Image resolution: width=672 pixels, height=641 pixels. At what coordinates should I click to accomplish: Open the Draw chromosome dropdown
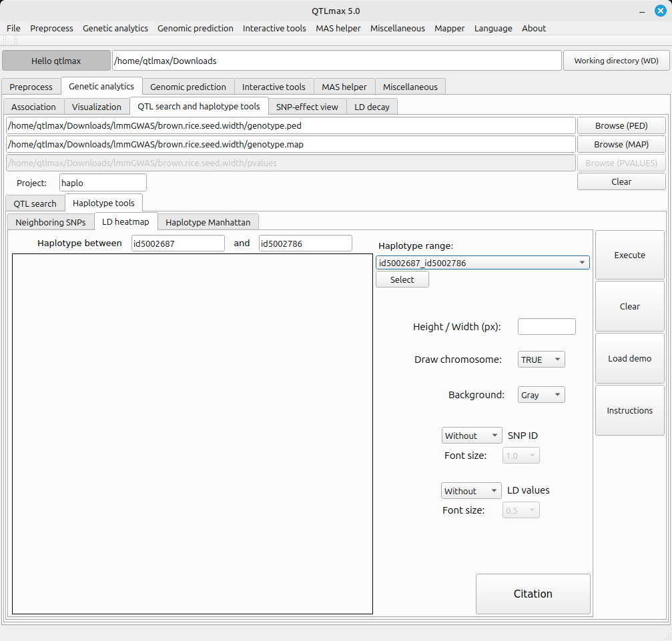tap(541, 360)
